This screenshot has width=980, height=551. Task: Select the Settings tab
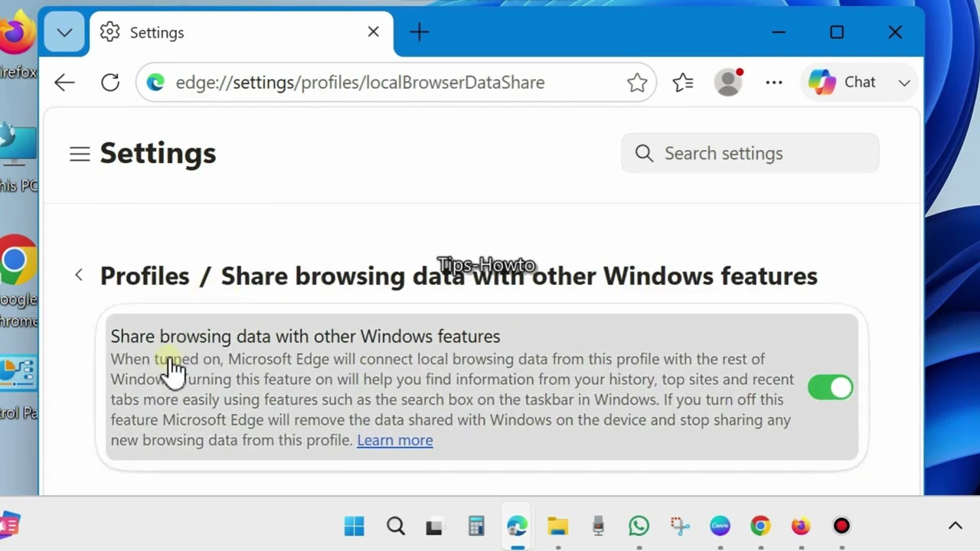[x=242, y=32]
